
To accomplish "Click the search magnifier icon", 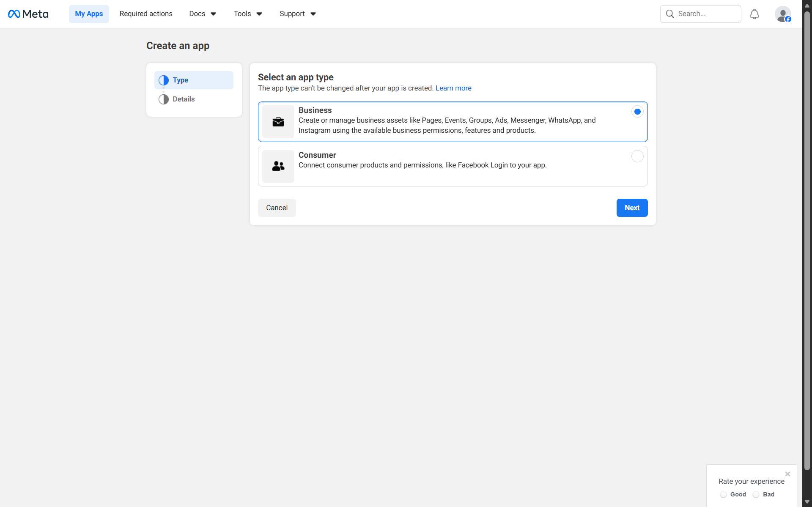I will click(x=670, y=14).
